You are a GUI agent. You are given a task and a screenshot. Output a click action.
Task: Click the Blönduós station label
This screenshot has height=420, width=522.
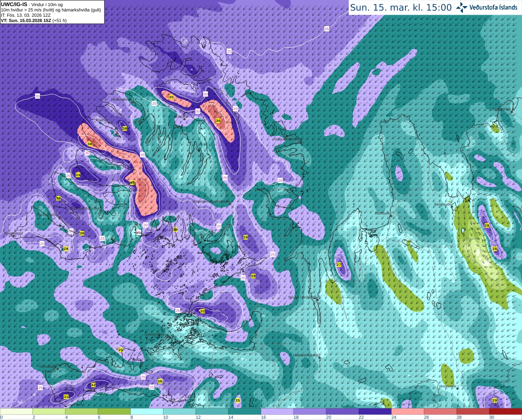(x=383, y=213)
